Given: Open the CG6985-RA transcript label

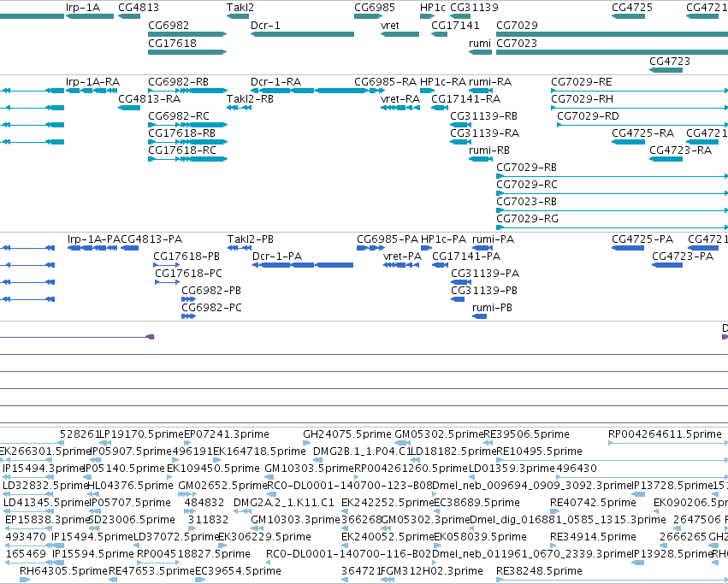Looking at the screenshot, I should click(385, 82).
